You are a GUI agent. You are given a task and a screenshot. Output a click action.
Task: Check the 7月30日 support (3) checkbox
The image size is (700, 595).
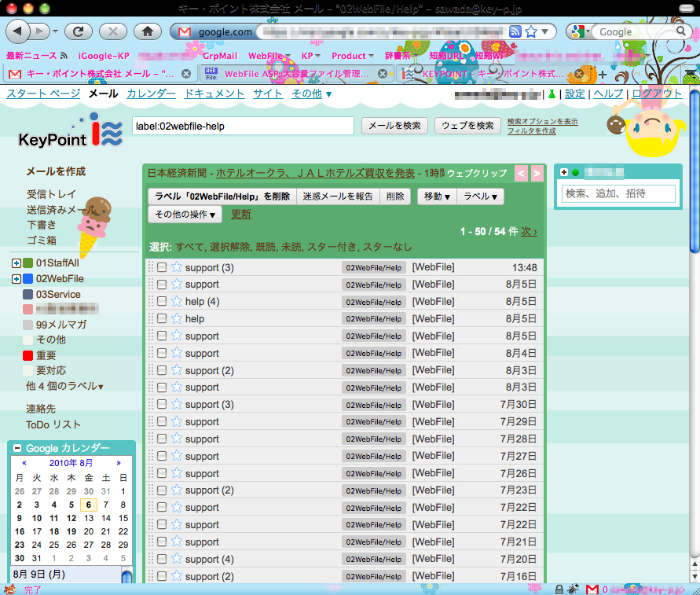162,404
